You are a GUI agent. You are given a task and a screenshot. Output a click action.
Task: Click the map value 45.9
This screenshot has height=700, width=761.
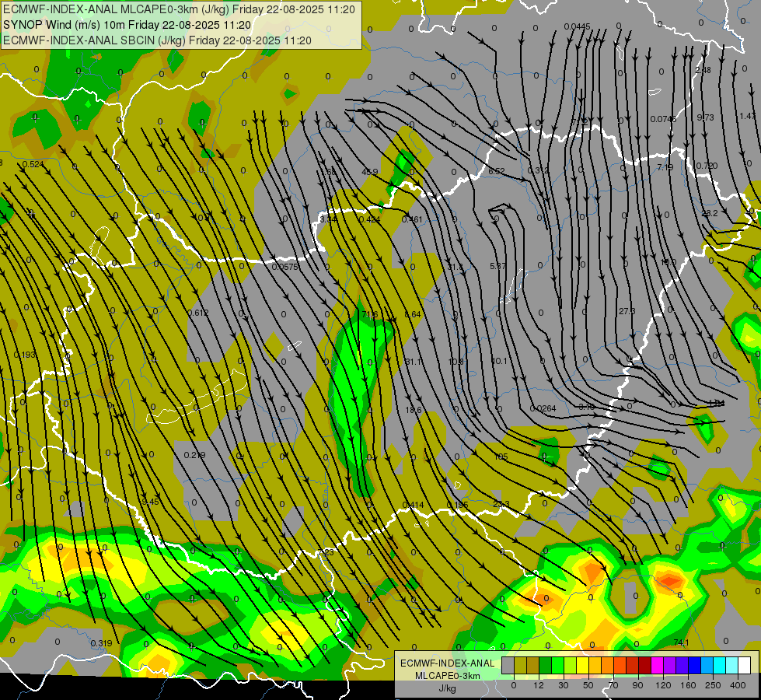point(369,172)
